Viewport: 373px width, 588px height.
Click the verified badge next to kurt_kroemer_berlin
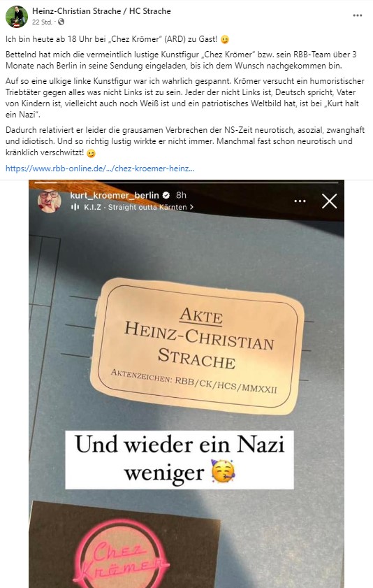point(166,195)
